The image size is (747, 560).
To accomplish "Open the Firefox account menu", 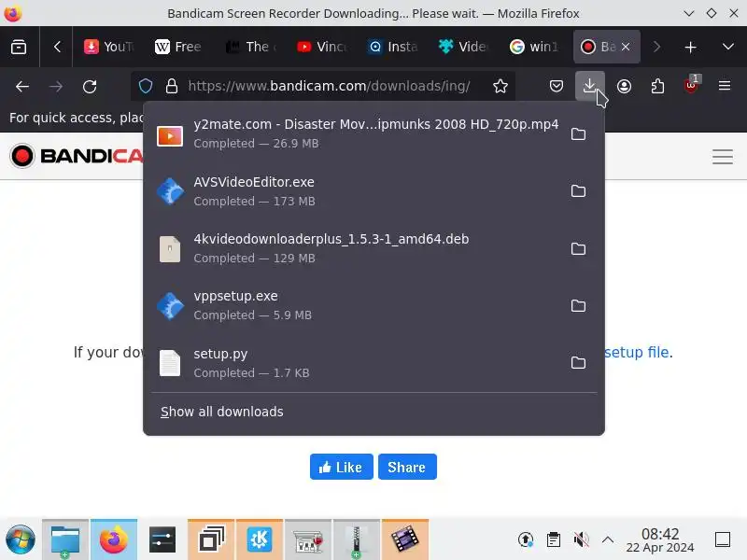I will pos(624,86).
